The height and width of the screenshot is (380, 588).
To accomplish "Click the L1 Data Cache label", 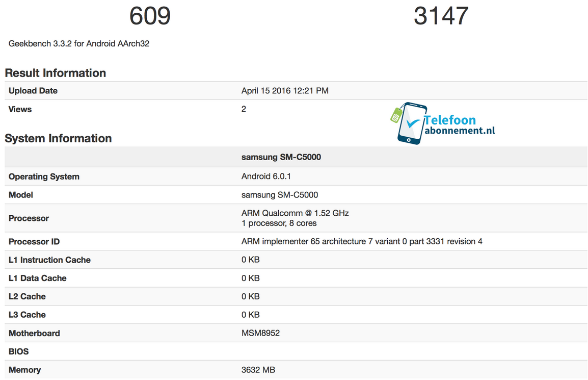I will click(38, 278).
